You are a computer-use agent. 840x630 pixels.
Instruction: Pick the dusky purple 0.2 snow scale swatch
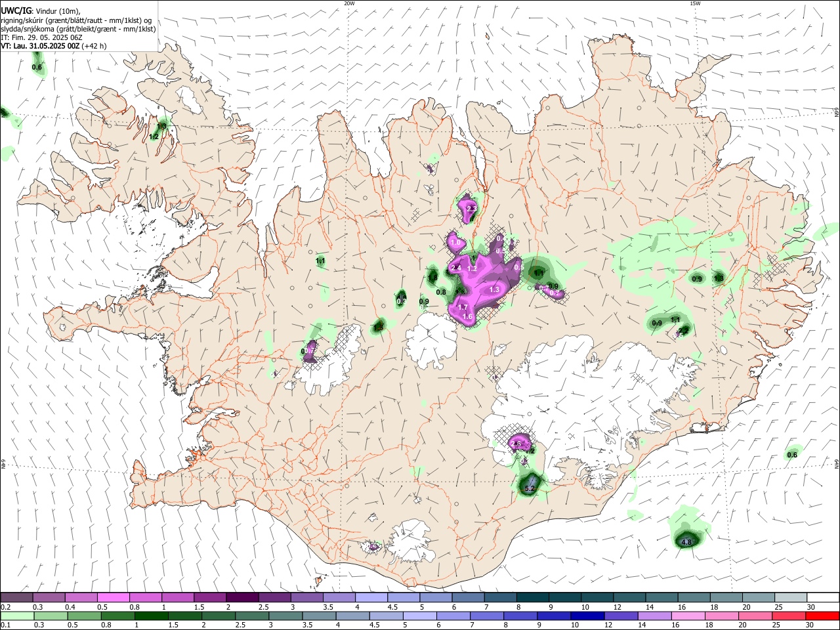coord(16,598)
